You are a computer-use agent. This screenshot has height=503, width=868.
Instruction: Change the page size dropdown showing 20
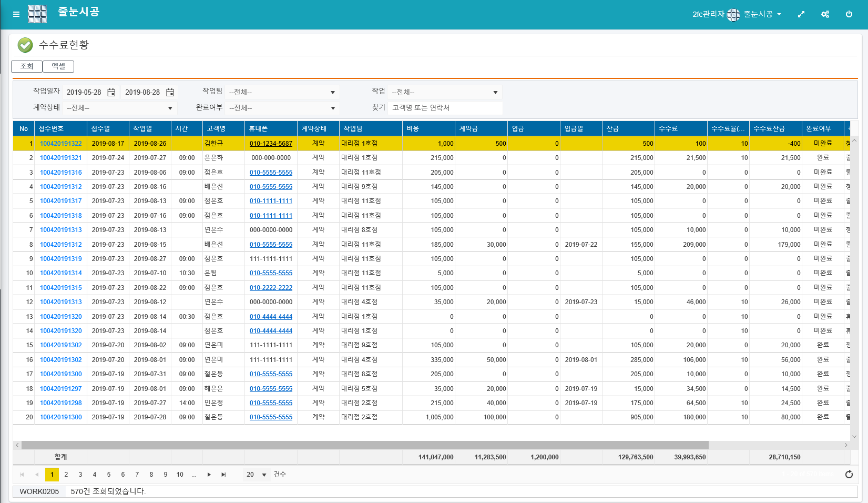(257, 475)
